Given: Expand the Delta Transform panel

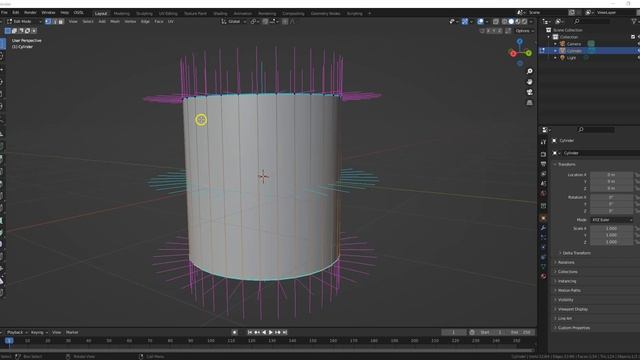Looking at the screenshot, I should tap(576, 253).
